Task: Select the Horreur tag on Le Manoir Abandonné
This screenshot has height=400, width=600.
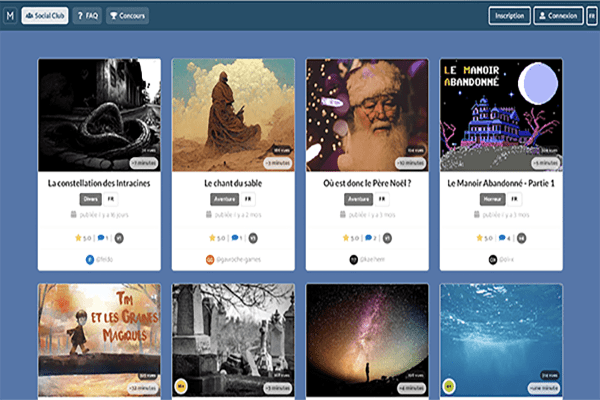Action: pyautogui.click(x=492, y=199)
